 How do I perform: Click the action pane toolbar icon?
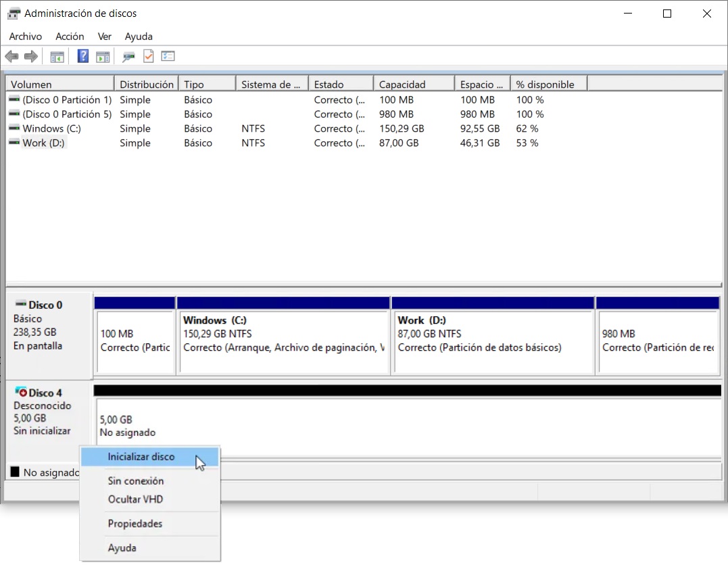[x=103, y=57]
